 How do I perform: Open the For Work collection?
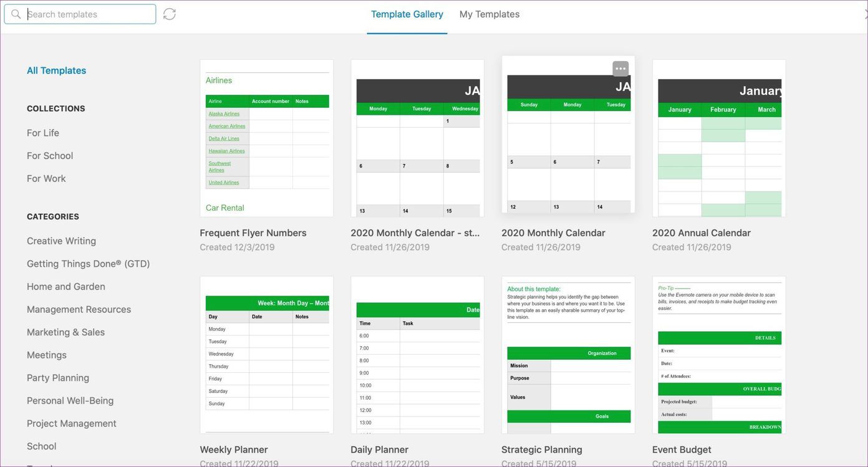click(x=46, y=178)
